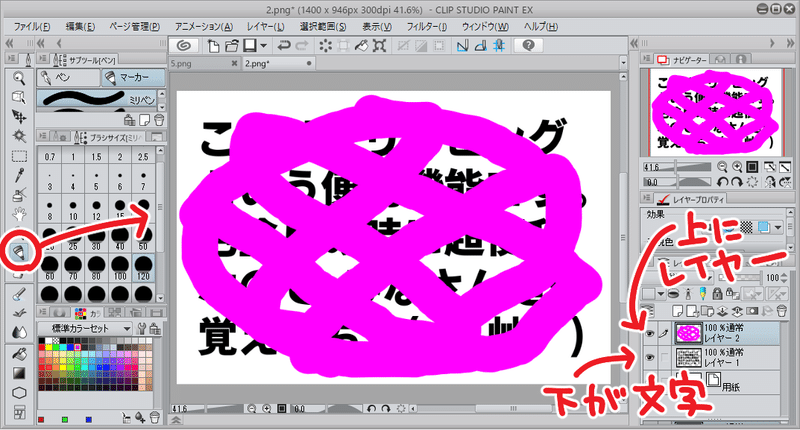Image resolution: width=800 pixels, height=430 pixels.
Task: Click the CLIP STUDIO spiral launcher icon
Action: [x=184, y=45]
